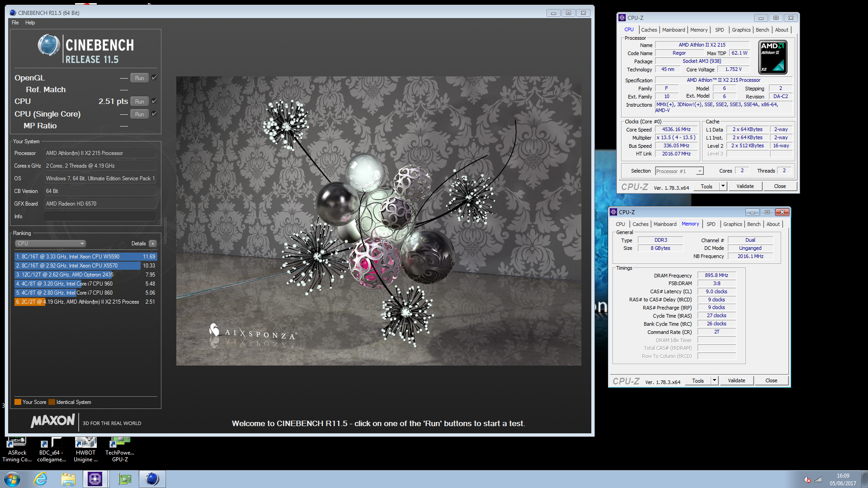Viewport: 868px width, 488px height.
Task: Click the network signal tray icon
Action: pyautogui.click(x=818, y=479)
